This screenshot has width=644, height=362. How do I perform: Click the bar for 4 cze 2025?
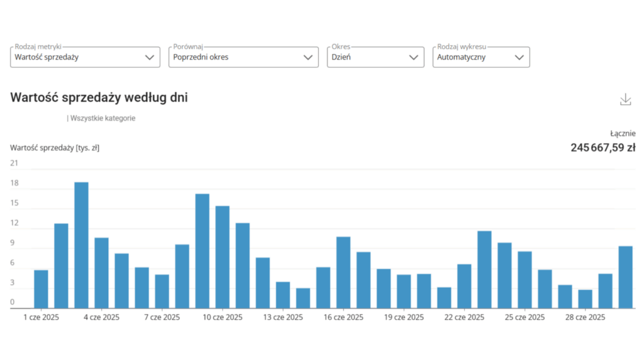(101, 273)
